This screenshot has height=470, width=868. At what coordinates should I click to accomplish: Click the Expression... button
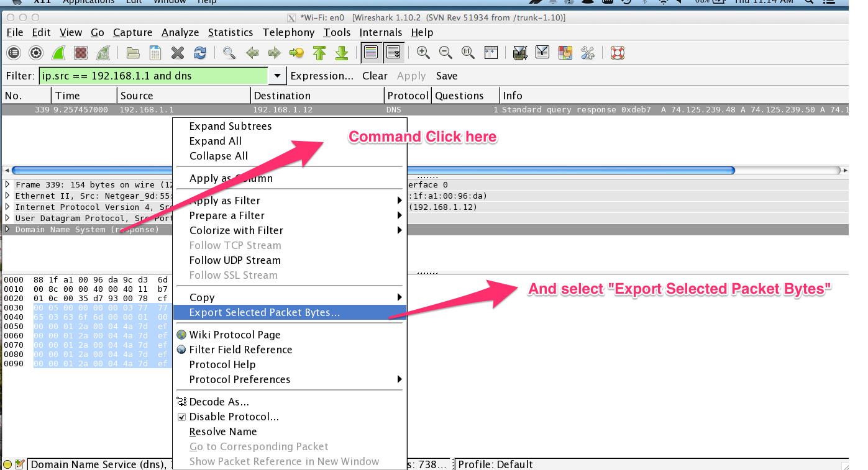coord(322,76)
